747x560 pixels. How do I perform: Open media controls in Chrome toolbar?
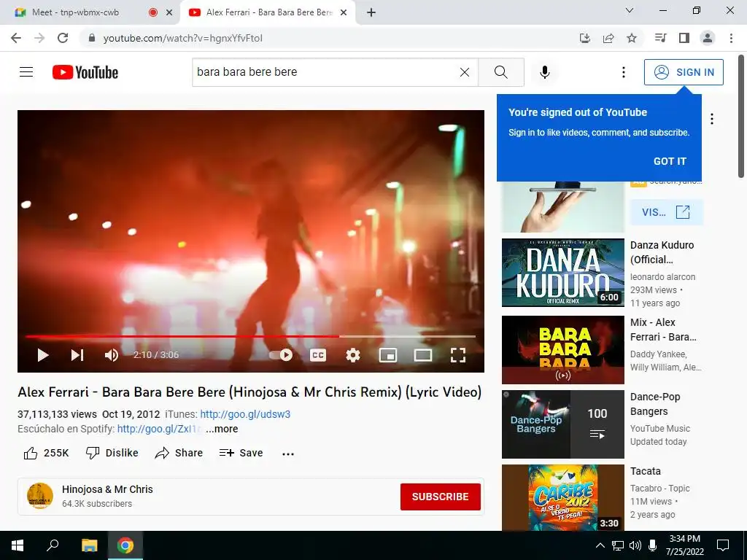coord(660,38)
